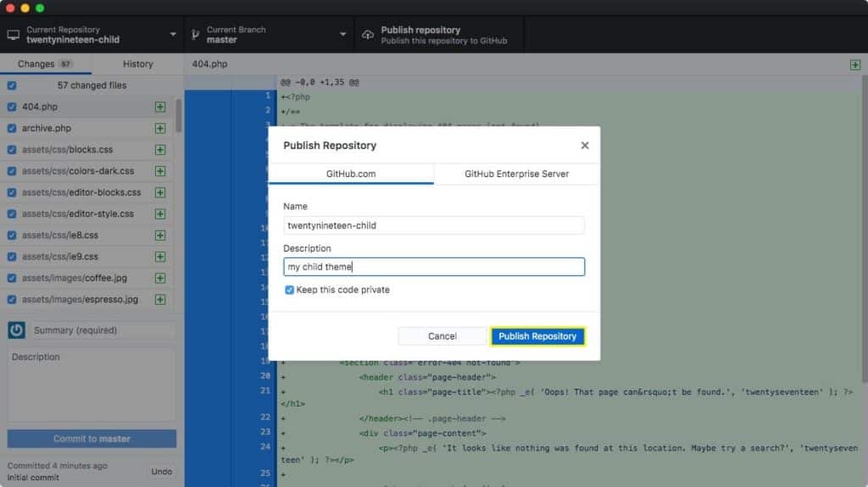Uncheck the ie9.css file checkbox
The image size is (868, 487).
point(12,257)
